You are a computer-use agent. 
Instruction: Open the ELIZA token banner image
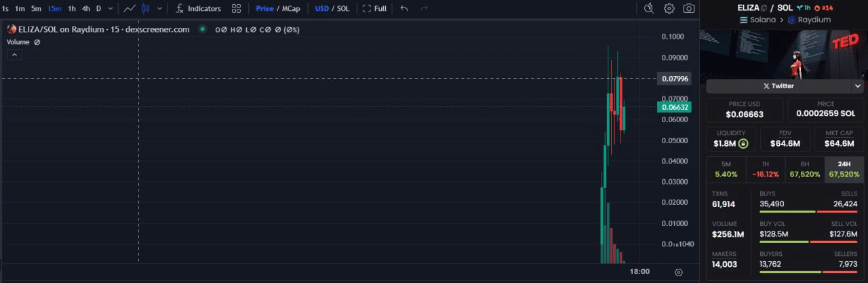785,54
